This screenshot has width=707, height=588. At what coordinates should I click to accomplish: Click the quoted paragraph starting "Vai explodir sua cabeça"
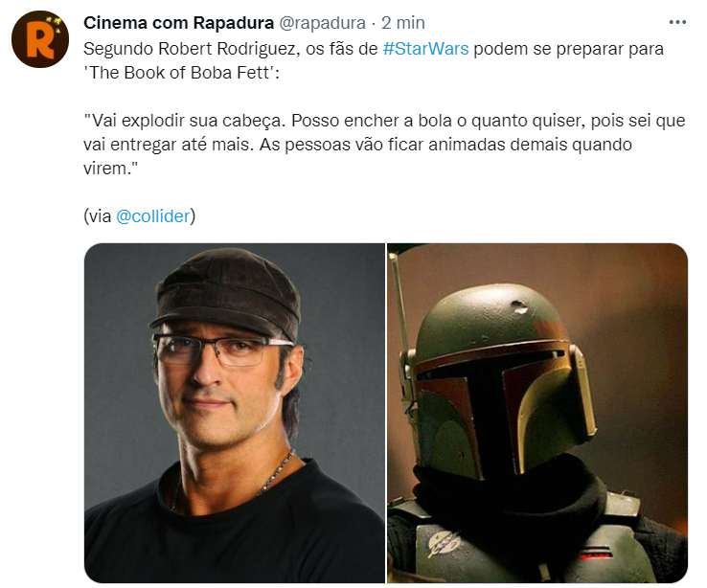coord(384,145)
